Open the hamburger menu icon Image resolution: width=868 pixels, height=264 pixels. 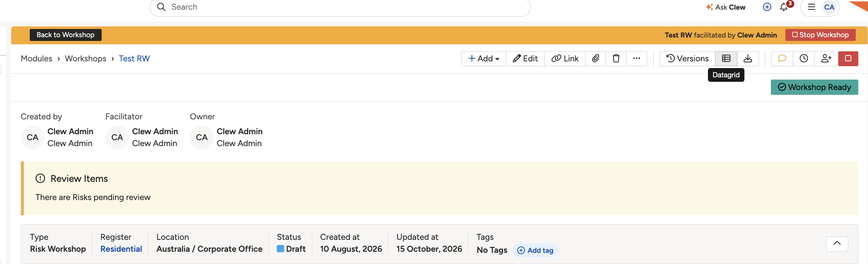tap(811, 7)
